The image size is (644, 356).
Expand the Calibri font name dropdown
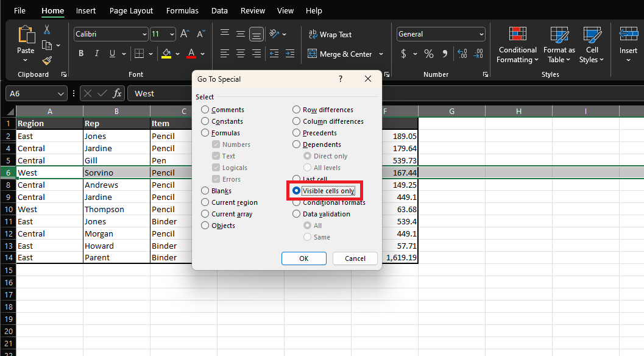[x=144, y=35]
